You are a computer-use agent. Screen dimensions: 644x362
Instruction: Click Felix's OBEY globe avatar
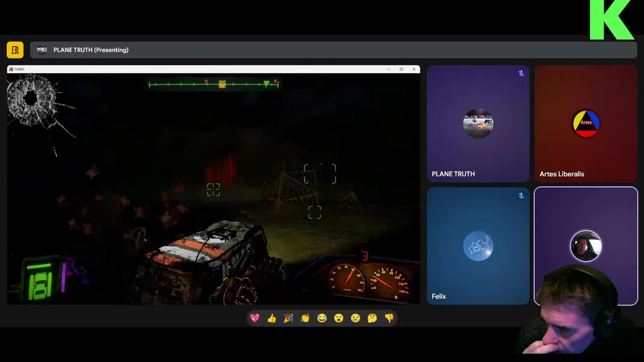click(x=478, y=246)
